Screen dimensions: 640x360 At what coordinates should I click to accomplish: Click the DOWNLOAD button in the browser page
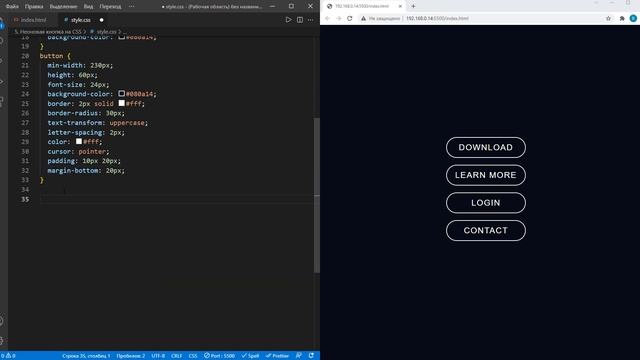486,147
